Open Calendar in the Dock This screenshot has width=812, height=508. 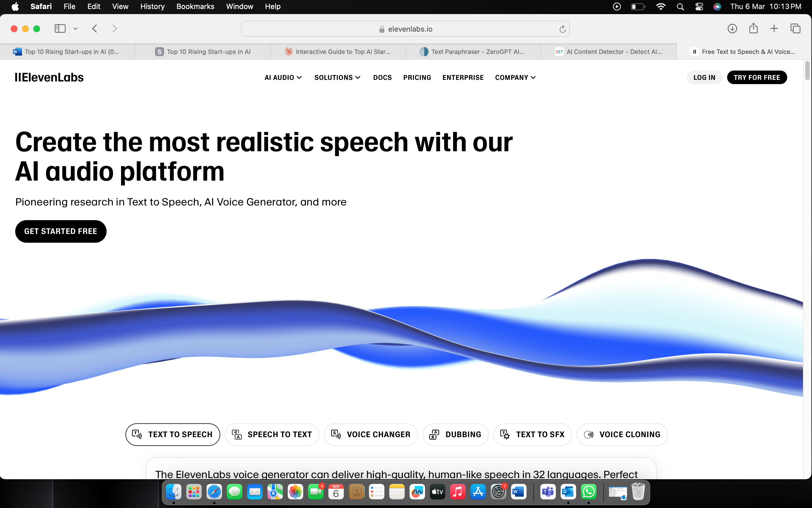tap(336, 492)
